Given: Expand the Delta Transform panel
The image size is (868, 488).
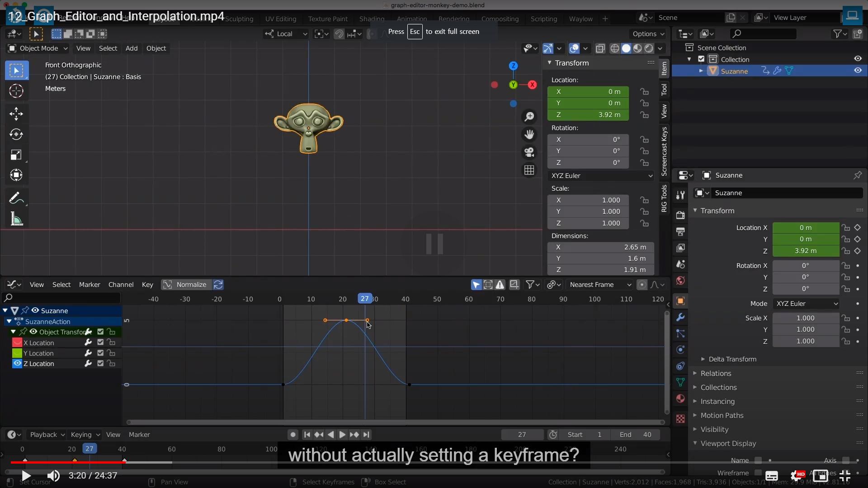Looking at the screenshot, I should click(732, 359).
